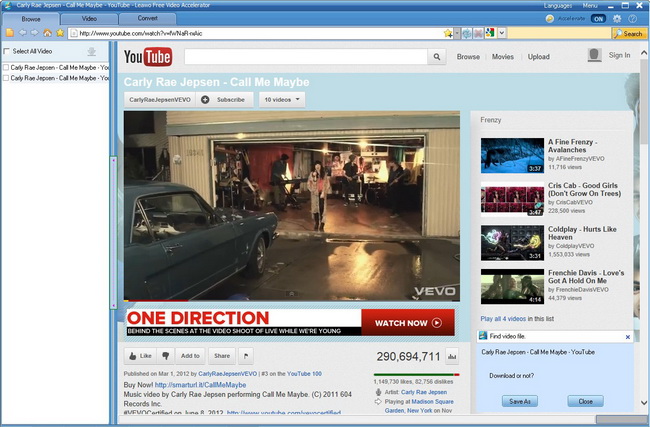Add bookmark star in the address bar
This screenshot has width=650, height=427.
(448, 33)
